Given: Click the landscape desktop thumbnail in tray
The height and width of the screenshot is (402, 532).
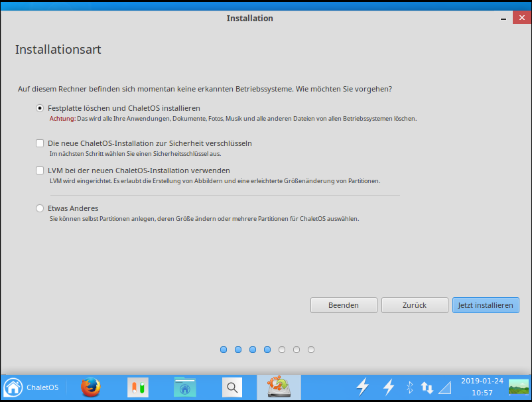Looking at the screenshot, I should point(518,387).
